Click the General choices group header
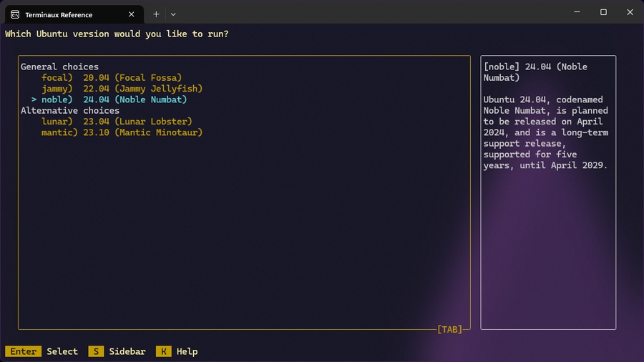644x362 pixels. pos(59,67)
